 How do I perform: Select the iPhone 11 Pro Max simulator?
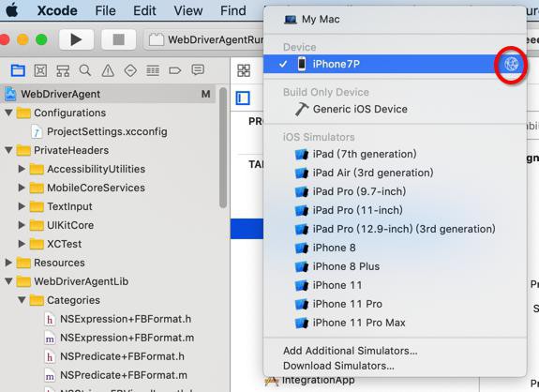395,323
